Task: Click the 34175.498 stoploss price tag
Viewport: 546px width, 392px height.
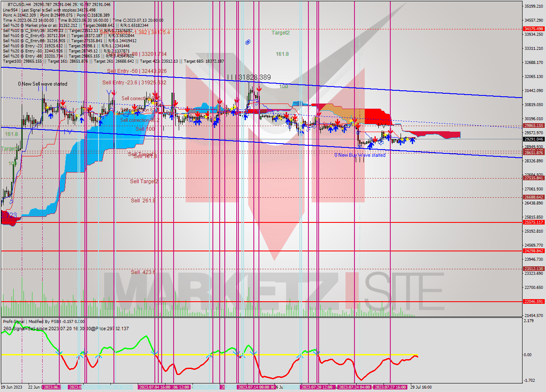Action: point(534,29)
